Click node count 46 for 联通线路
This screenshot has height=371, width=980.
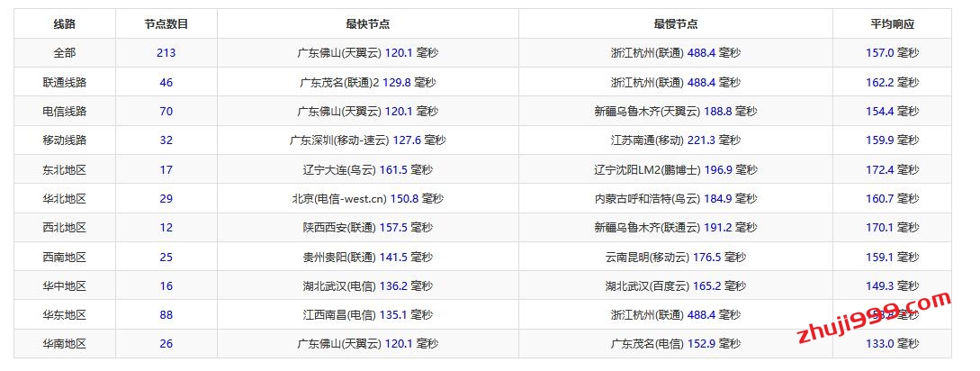tap(166, 83)
